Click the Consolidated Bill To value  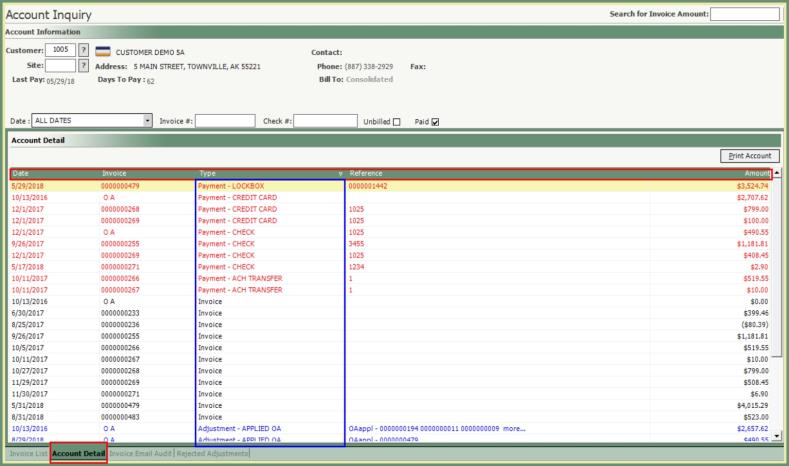point(369,80)
